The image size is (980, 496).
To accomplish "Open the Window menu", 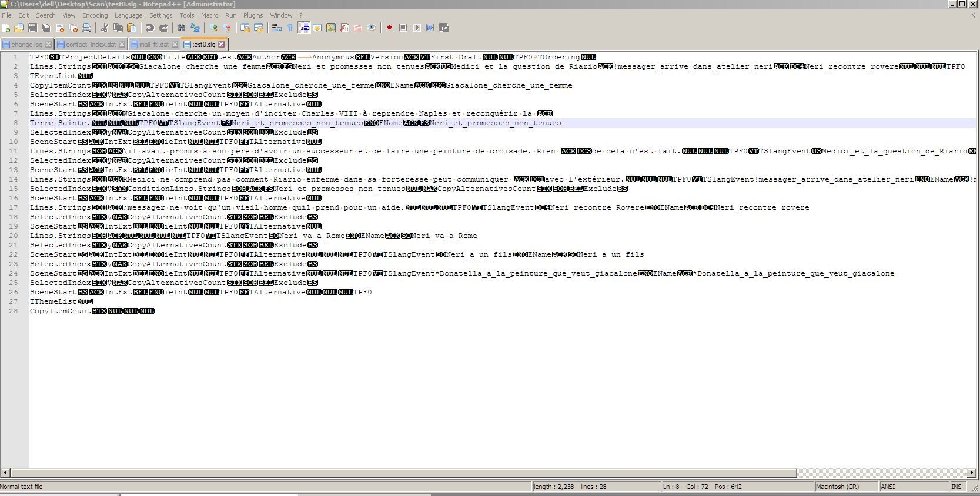I will click(281, 15).
